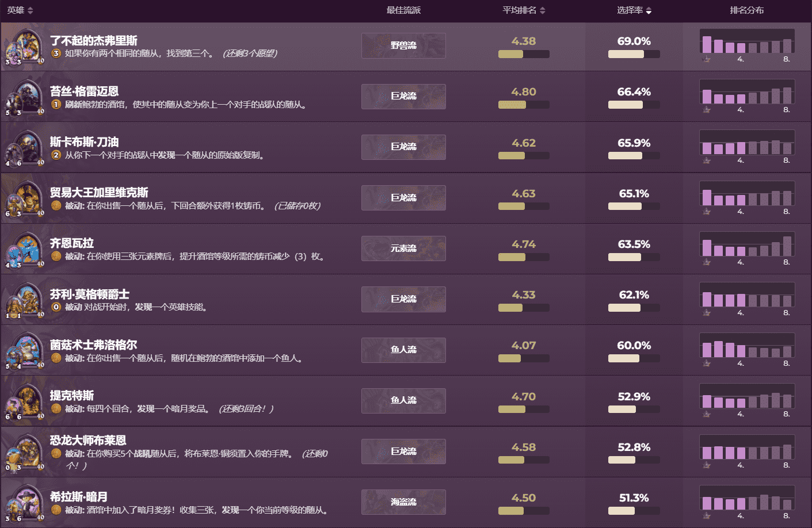Open hero portrait for 了不起的杰弗里斯
The width and height of the screenshot is (812, 528).
25,47
